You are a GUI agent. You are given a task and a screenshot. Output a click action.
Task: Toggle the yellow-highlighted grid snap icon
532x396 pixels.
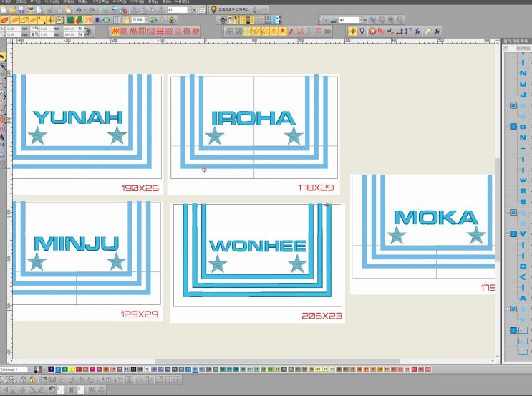click(126, 20)
